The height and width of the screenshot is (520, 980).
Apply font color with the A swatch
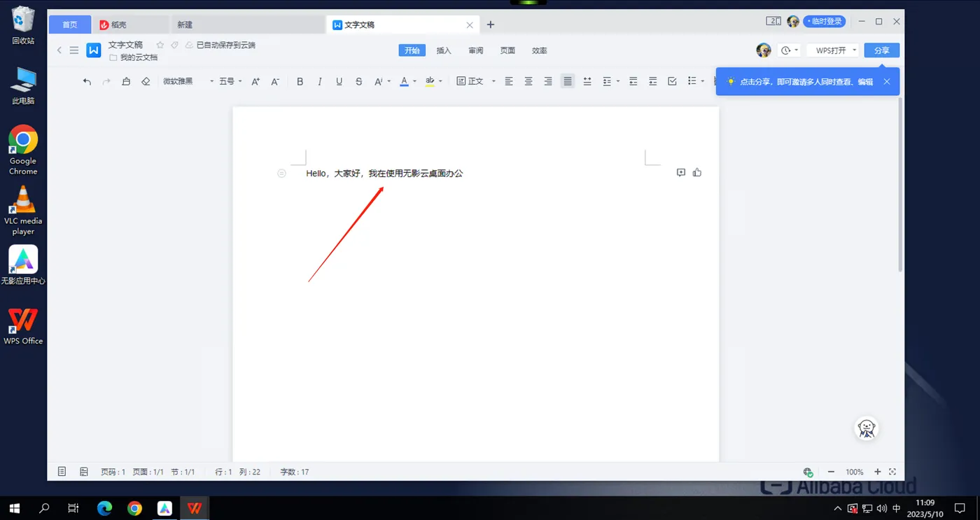point(404,81)
